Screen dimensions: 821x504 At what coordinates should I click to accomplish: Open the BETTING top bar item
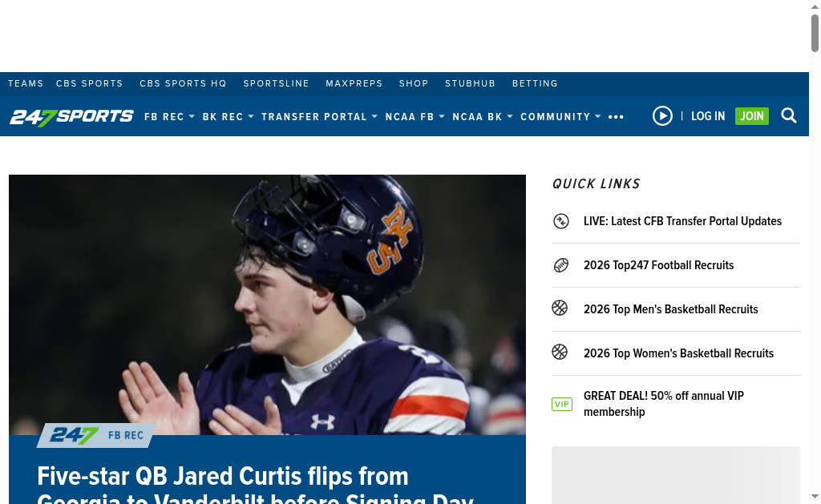(x=535, y=84)
